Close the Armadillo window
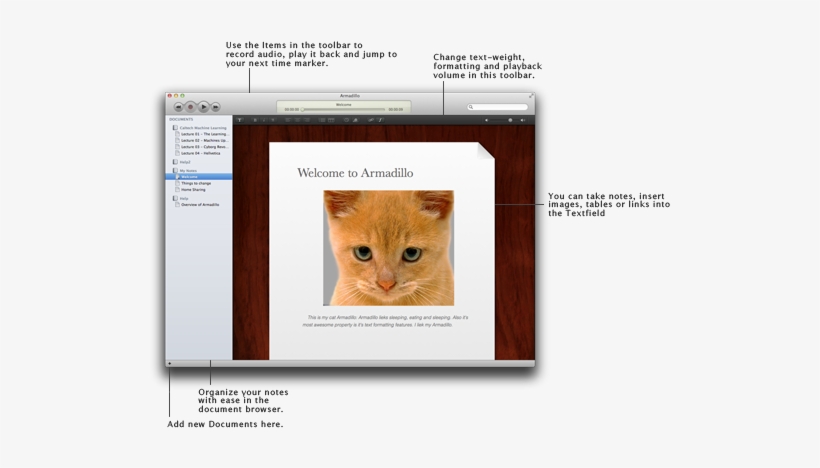 click(169, 96)
